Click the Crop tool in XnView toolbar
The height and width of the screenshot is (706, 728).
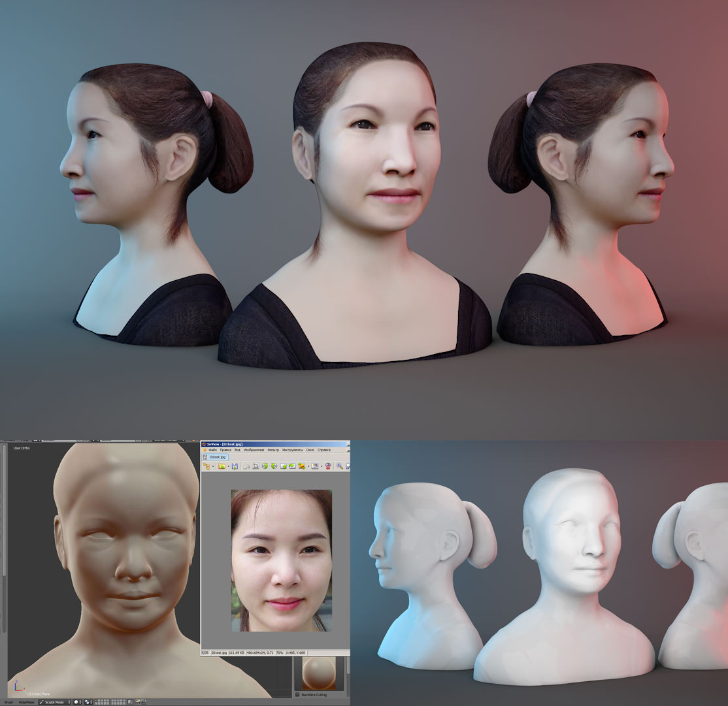click(256, 466)
